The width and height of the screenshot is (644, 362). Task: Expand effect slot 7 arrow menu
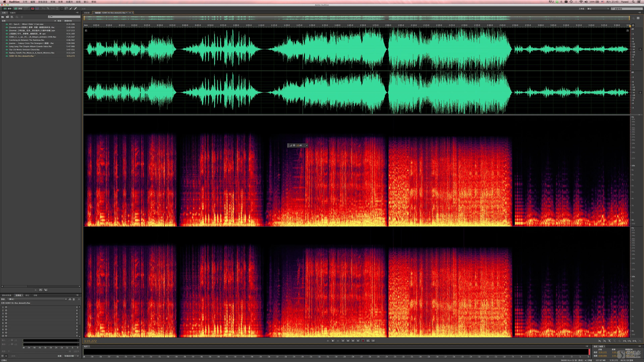click(x=77, y=326)
